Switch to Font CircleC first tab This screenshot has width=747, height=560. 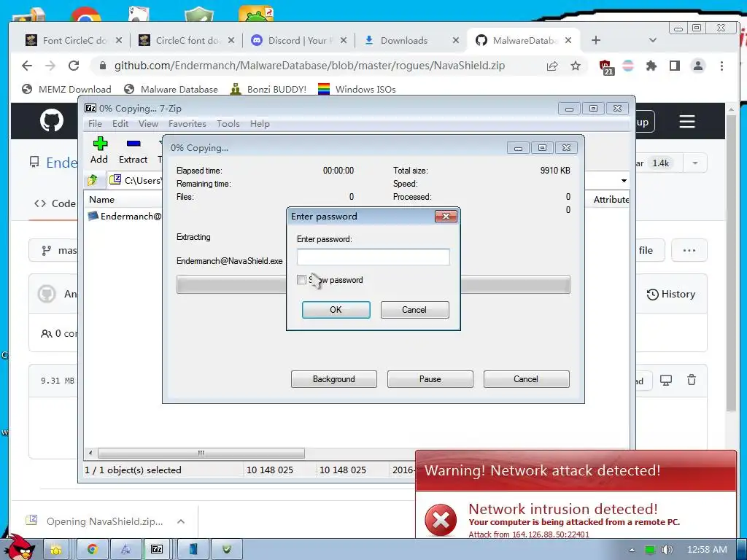[74, 41]
